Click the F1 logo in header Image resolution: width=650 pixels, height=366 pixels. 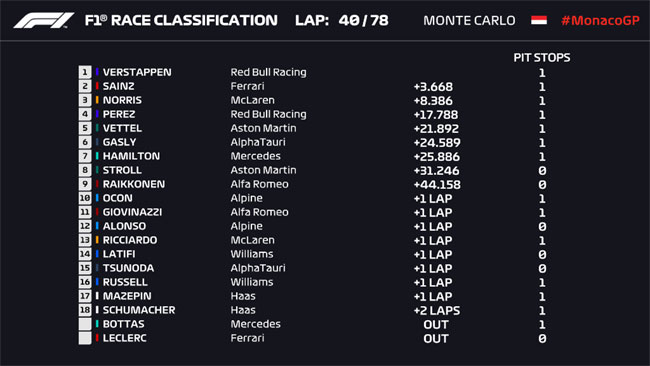click(44, 20)
